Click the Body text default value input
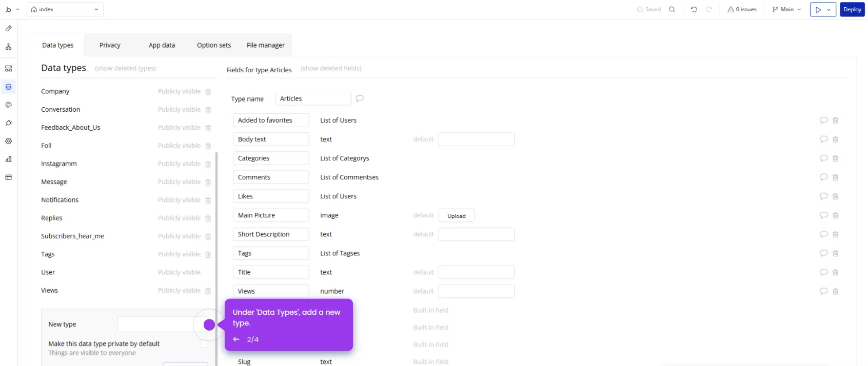Screen dimensions: 868x366 (x=477, y=139)
